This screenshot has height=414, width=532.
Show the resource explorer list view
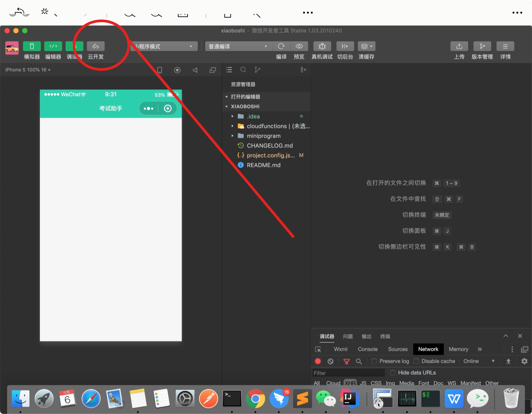click(229, 70)
